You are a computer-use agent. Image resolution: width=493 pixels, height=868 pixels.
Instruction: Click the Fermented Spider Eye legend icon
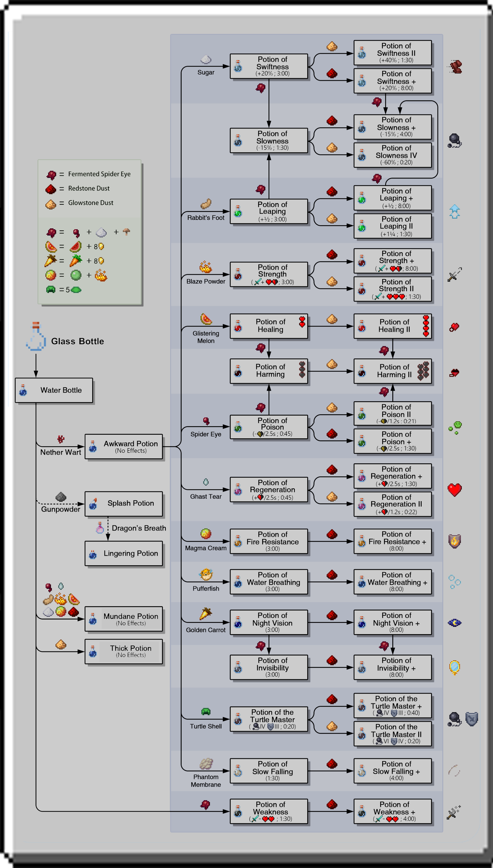(x=51, y=175)
